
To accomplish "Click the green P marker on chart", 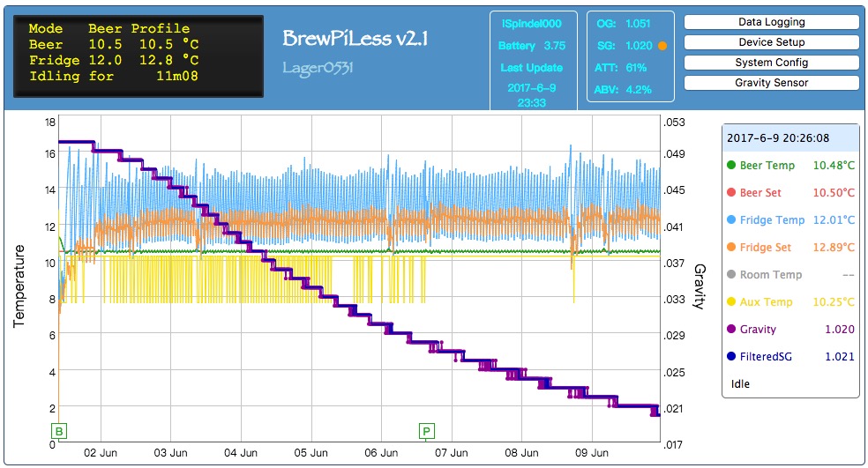I will point(426,431).
